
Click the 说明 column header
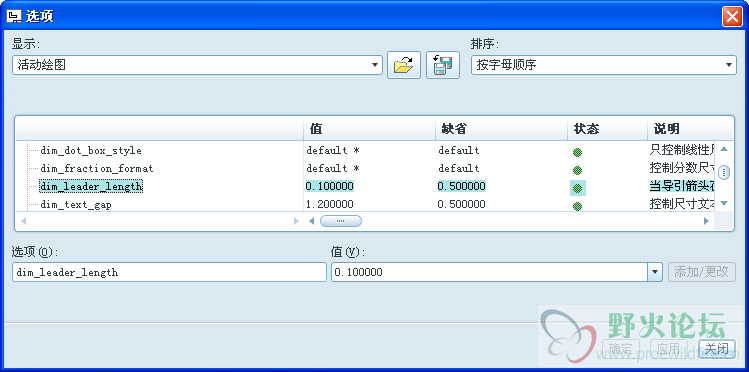690,128
